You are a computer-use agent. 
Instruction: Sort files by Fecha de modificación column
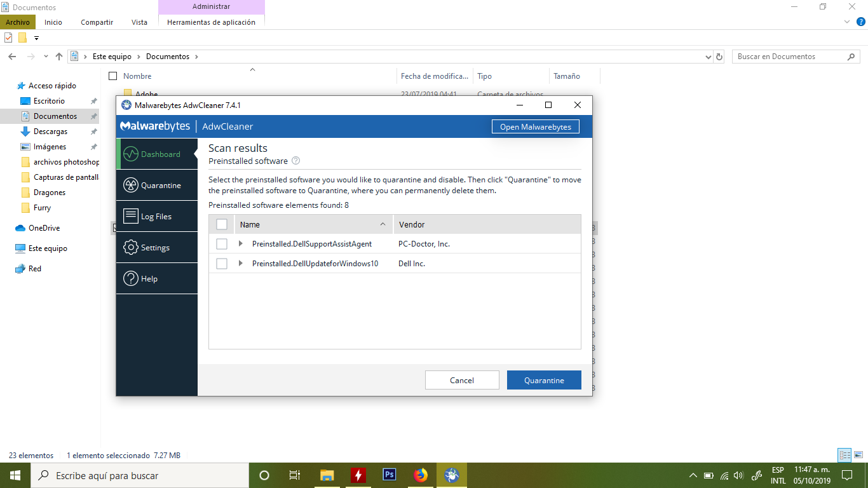click(x=435, y=76)
